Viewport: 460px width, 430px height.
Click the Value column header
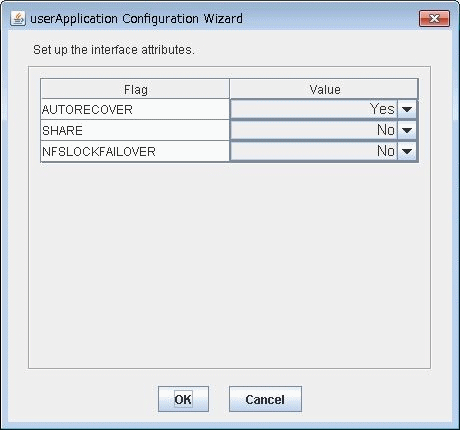(x=324, y=89)
